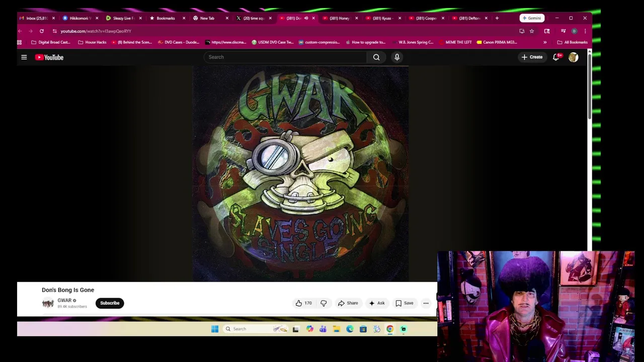
Task: Open Microsoft Teams from taskbar
Action: (x=323, y=329)
